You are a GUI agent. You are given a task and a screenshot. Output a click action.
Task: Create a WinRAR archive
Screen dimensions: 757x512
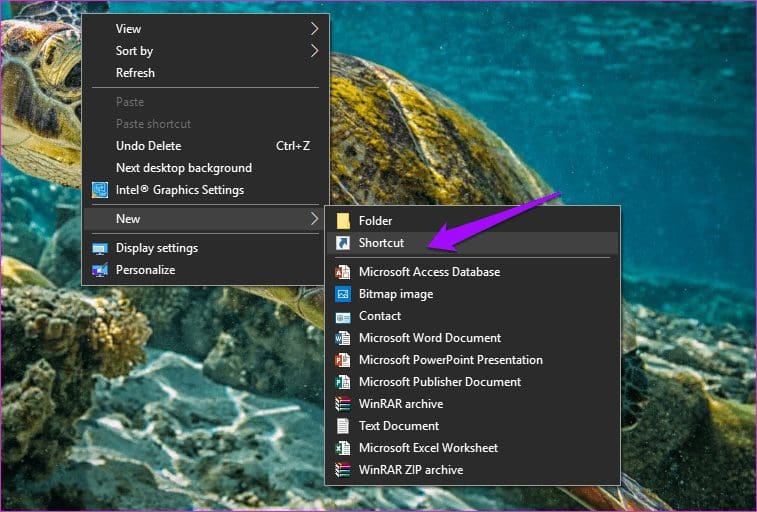[473, 404]
